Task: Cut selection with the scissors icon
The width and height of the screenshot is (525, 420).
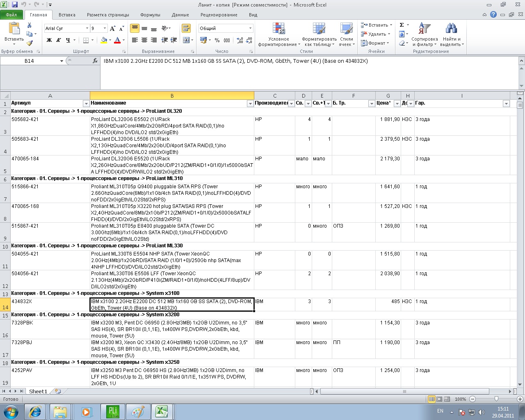Action: point(30,25)
